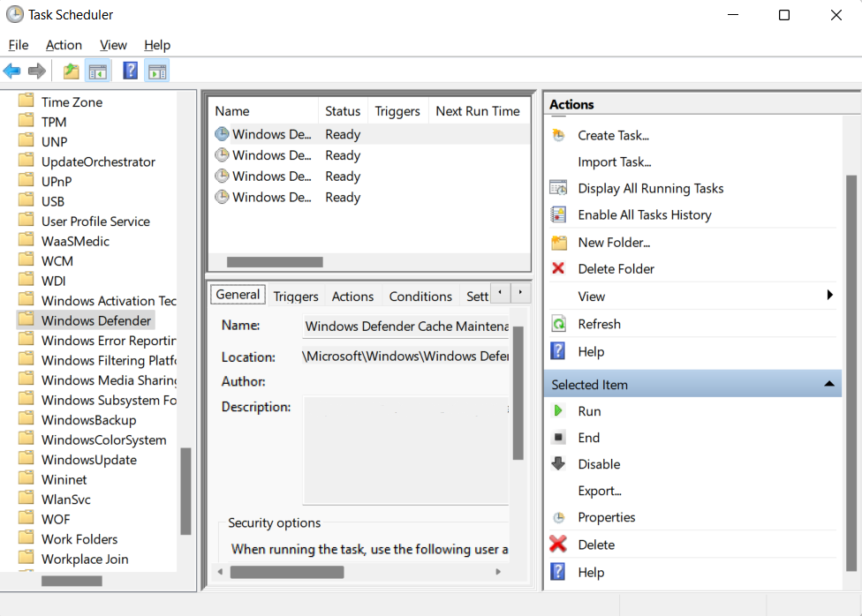Screen dimensions: 862x616
Task: Click the gray forward arrow toolbar icon
Action: click(x=37, y=71)
